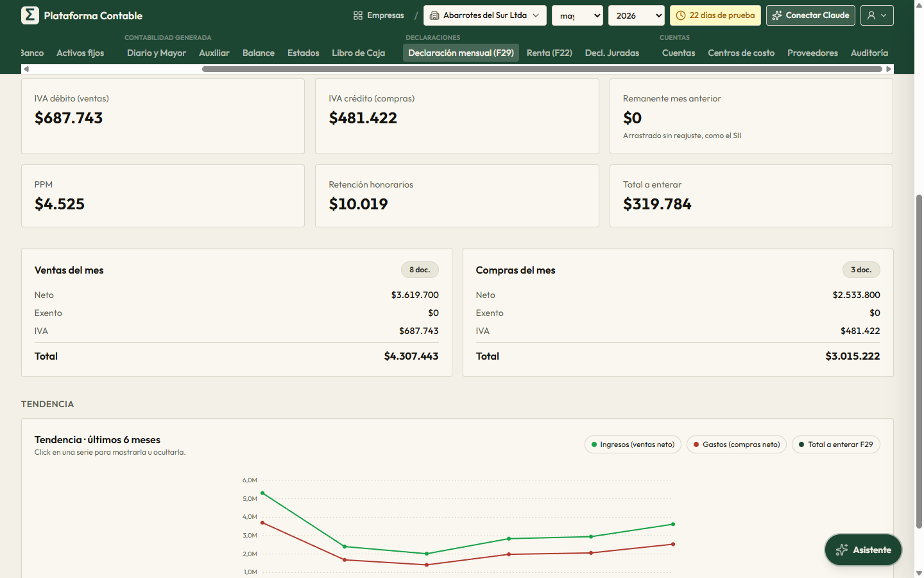
Task: Click the page vertical scrollbar
Action: 919,360
